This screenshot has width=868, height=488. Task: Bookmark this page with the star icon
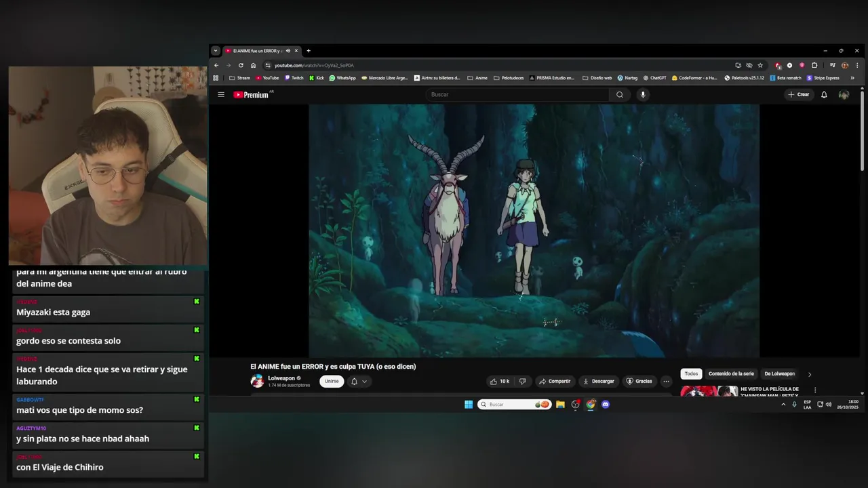click(760, 66)
